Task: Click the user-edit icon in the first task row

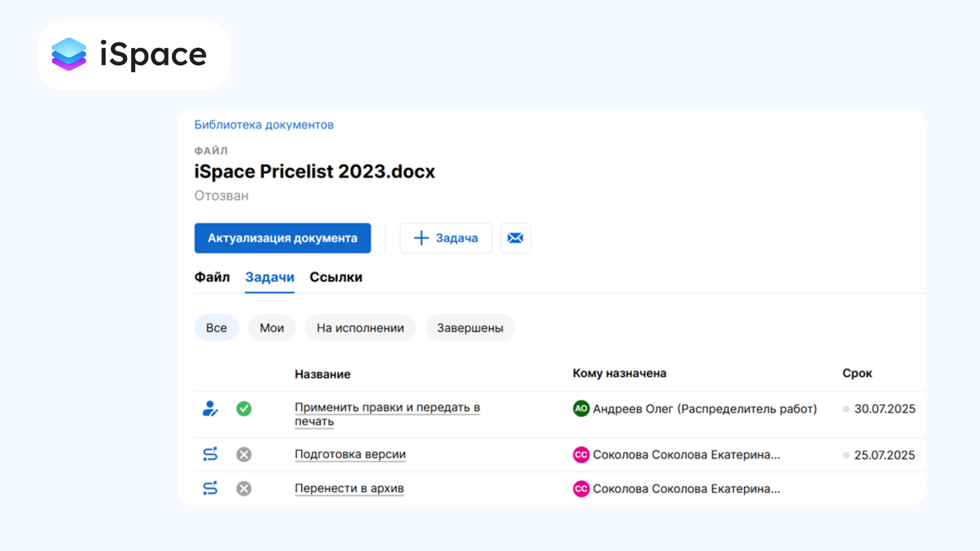Action: pyautogui.click(x=210, y=409)
